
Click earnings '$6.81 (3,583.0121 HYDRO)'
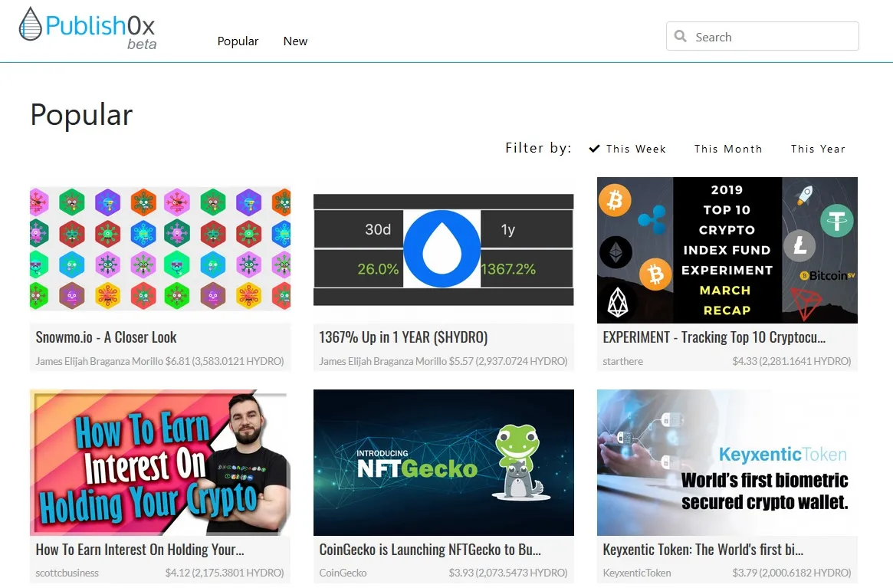pos(225,361)
